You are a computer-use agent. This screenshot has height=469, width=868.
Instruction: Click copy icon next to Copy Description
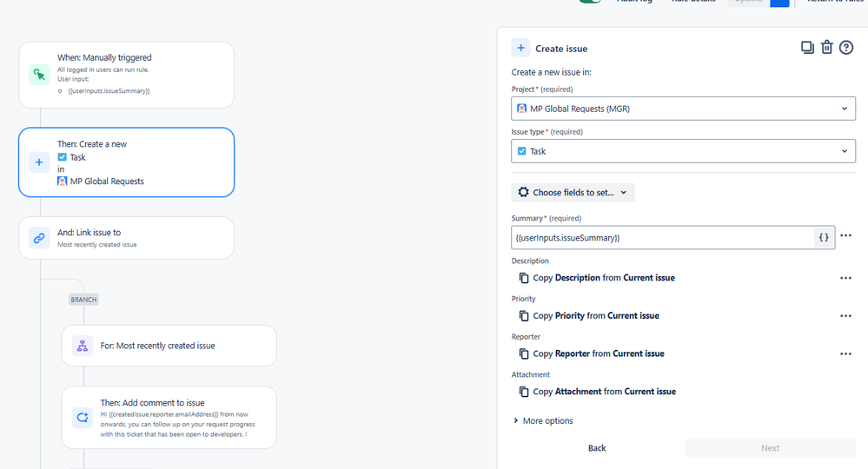click(x=524, y=278)
